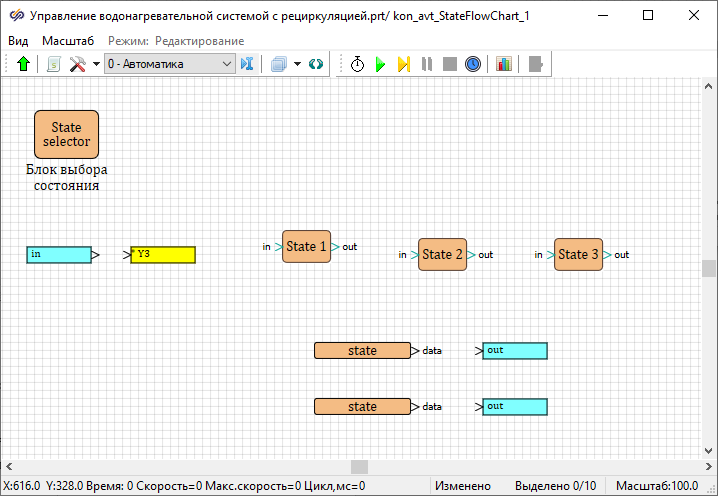Click the wrench and screwdriver tools icon
Viewport: 718px width, 496px height.
(x=77, y=64)
